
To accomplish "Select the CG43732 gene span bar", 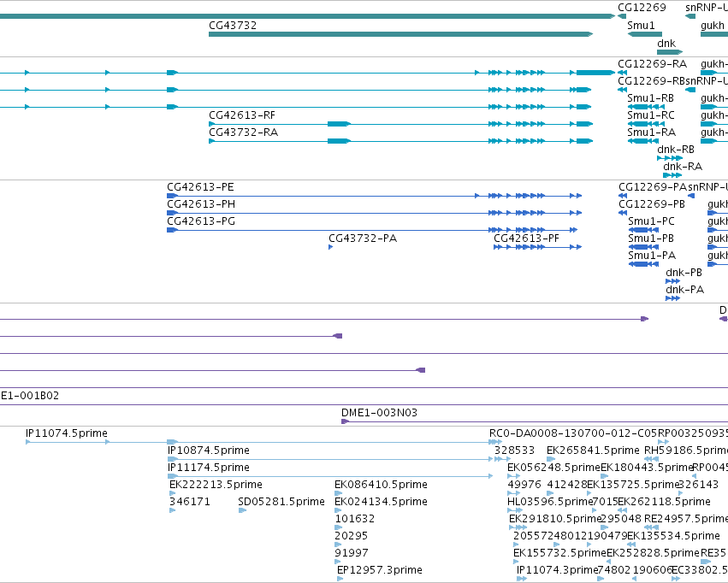I will coord(400,34).
